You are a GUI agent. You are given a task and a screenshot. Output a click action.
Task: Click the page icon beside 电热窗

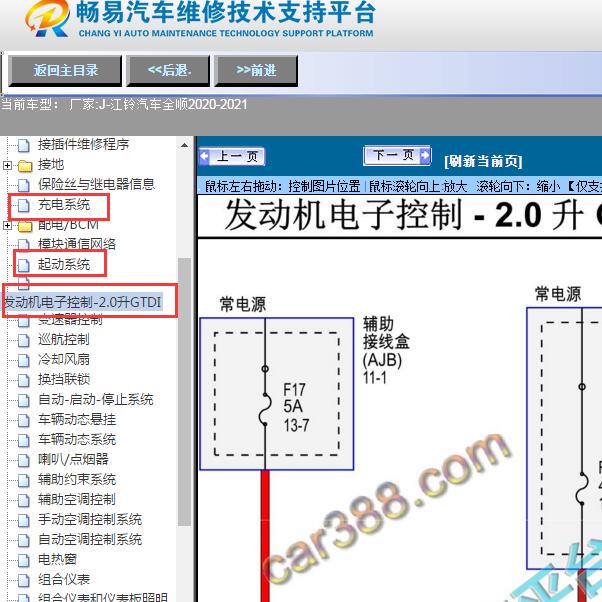[x=24, y=560]
